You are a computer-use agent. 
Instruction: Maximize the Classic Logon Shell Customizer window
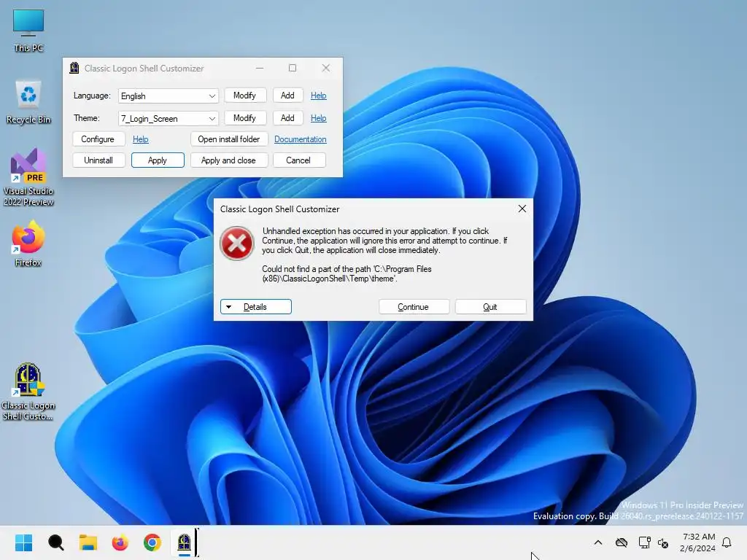(293, 68)
